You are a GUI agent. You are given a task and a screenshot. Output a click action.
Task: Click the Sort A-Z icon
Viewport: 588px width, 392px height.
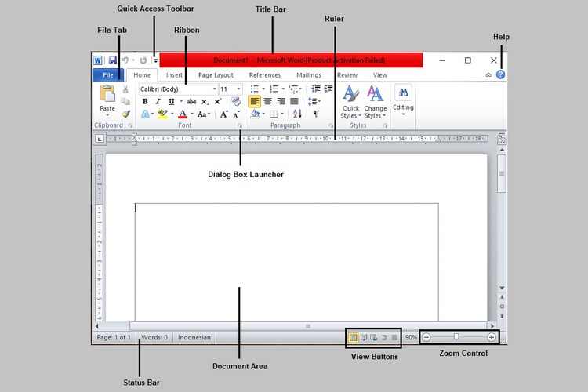pos(297,114)
